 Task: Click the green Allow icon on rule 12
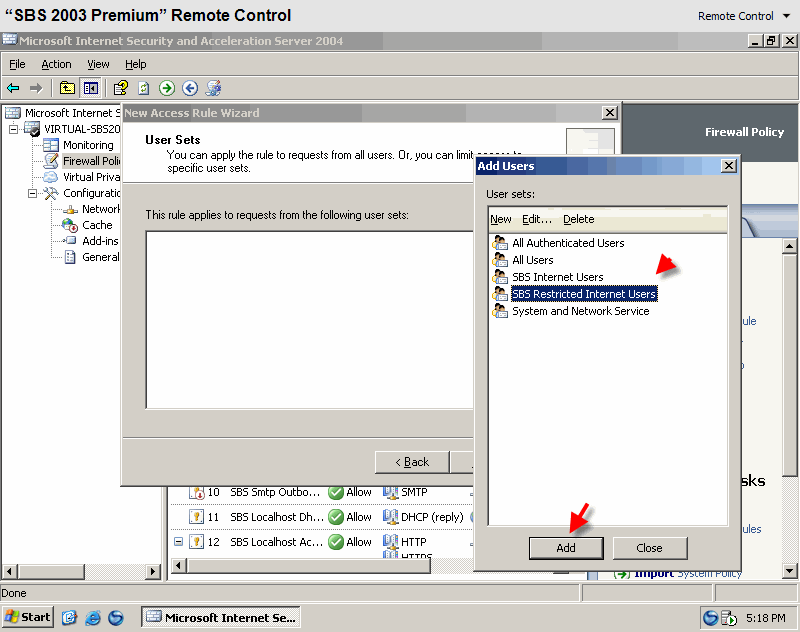336,542
